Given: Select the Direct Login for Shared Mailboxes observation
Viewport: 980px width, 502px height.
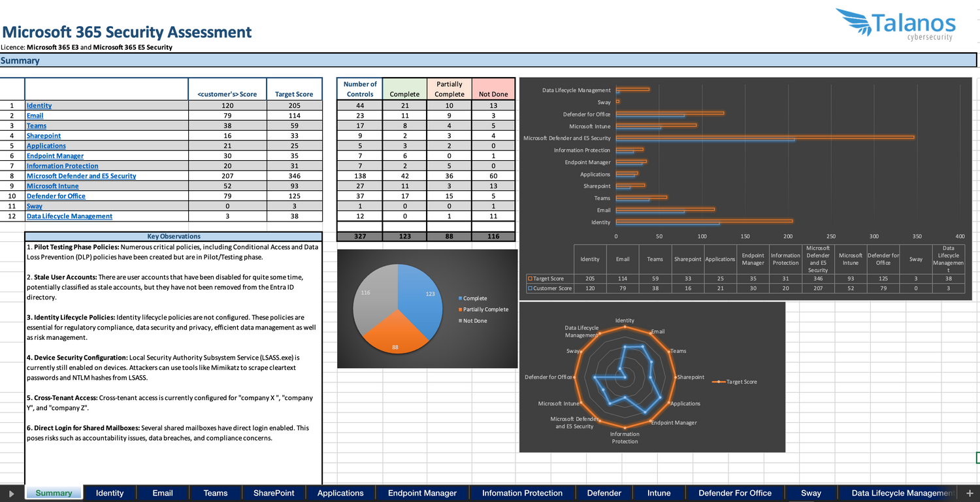Looking at the screenshot, I should (x=168, y=433).
